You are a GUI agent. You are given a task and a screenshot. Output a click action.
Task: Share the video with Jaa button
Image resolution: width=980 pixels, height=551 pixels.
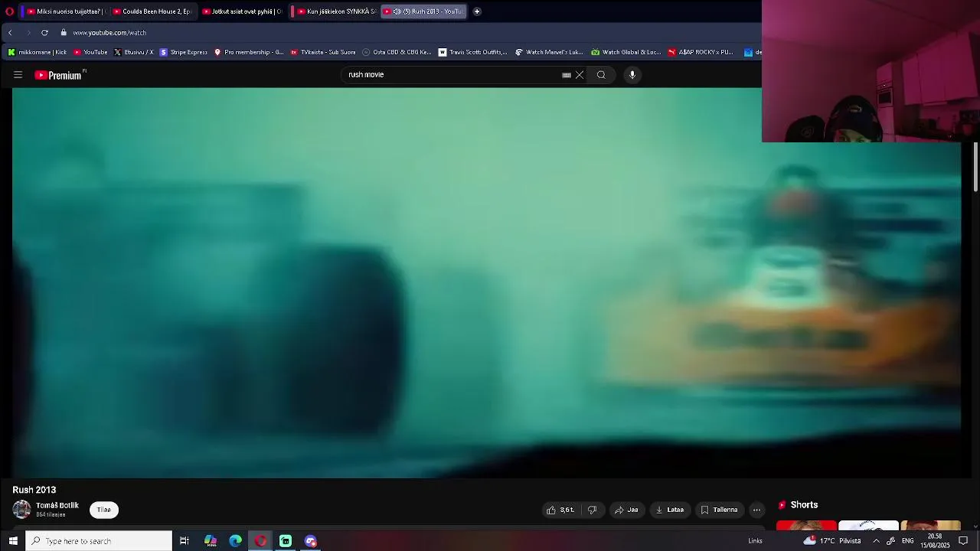pyautogui.click(x=626, y=510)
